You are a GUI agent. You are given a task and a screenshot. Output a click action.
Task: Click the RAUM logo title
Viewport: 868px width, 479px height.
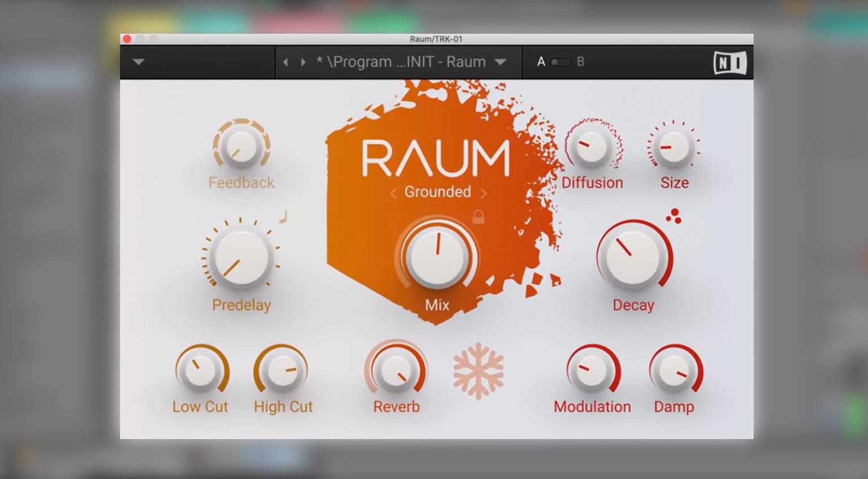coord(436,159)
